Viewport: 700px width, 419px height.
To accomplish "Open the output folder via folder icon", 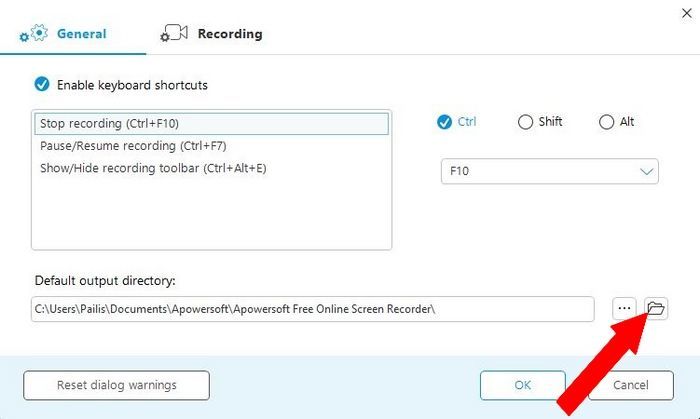I will click(x=655, y=308).
